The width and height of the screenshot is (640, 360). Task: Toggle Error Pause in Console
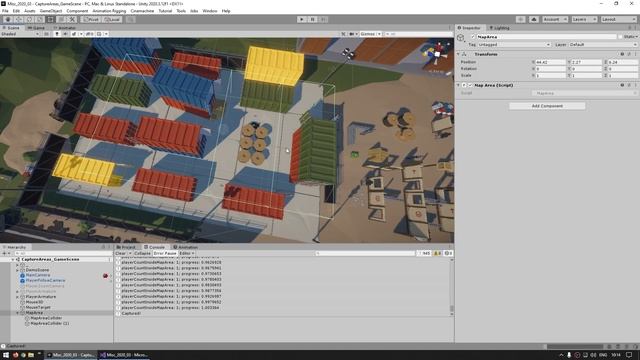(165, 253)
